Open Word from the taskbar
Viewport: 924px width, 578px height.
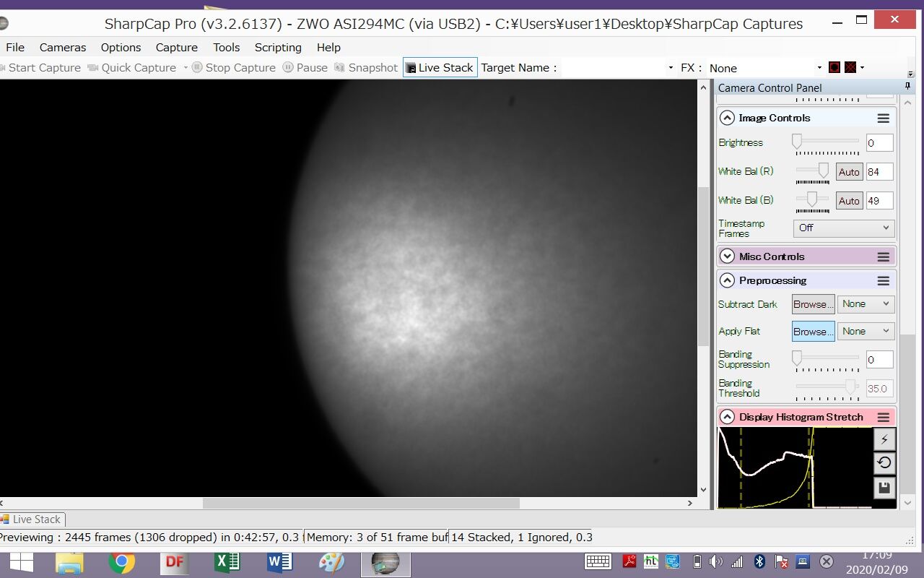[x=279, y=563]
